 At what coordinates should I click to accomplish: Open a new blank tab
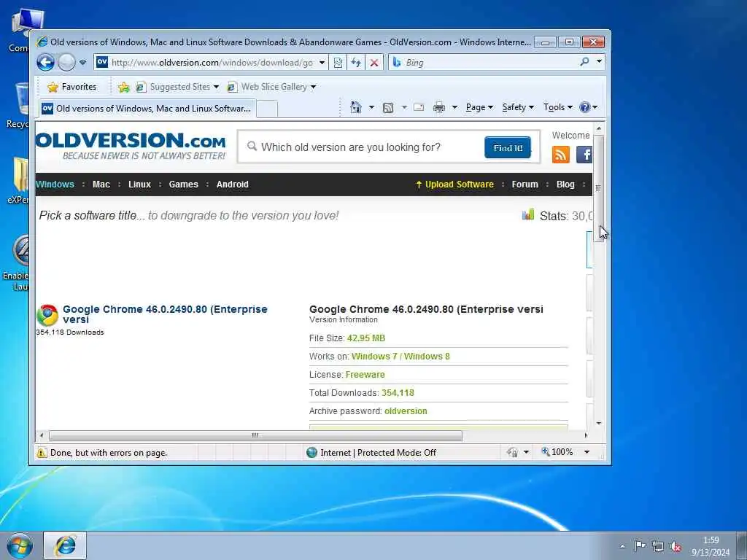(x=267, y=109)
